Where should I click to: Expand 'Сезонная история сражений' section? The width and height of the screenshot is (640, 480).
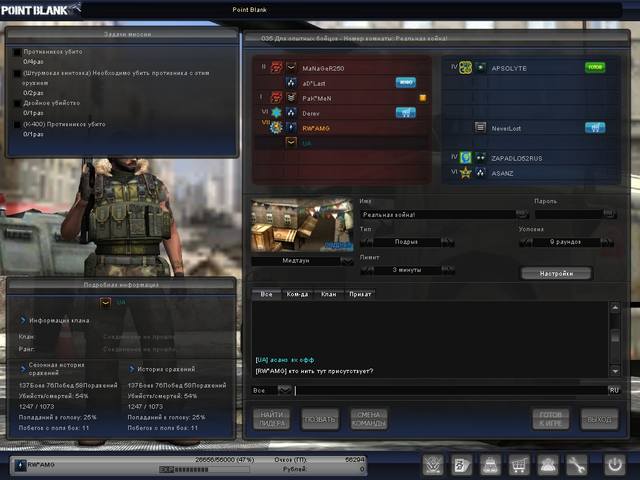tap(23, 369)
